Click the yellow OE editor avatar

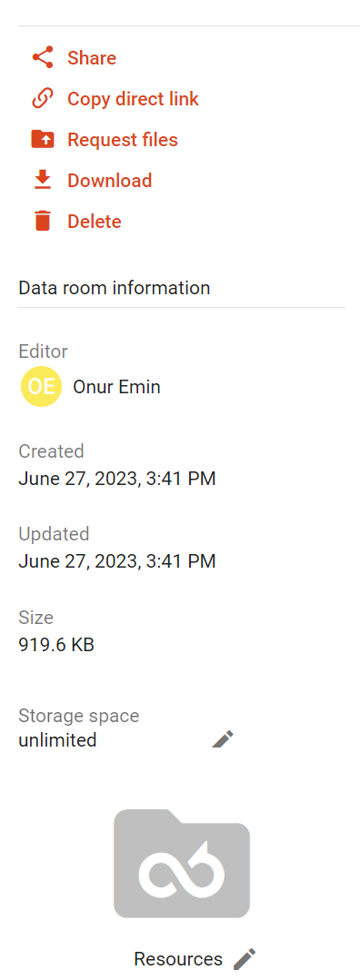click(x=41, y=387)
